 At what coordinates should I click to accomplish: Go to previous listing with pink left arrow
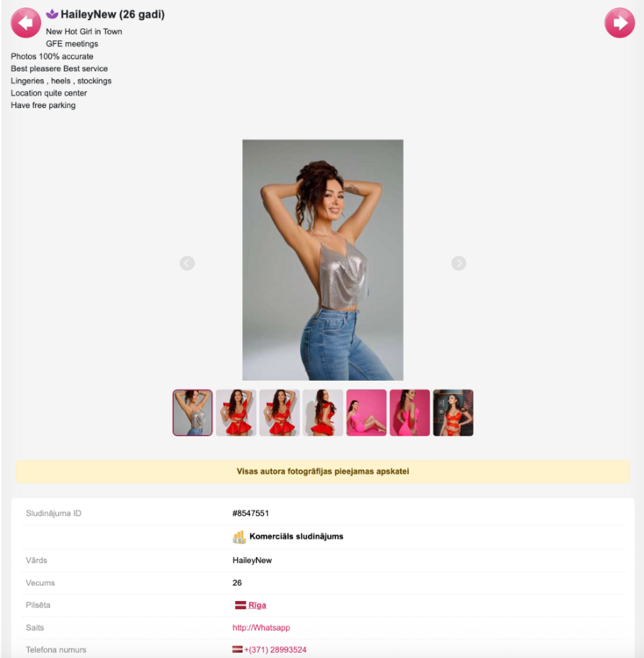coord(25,23)
